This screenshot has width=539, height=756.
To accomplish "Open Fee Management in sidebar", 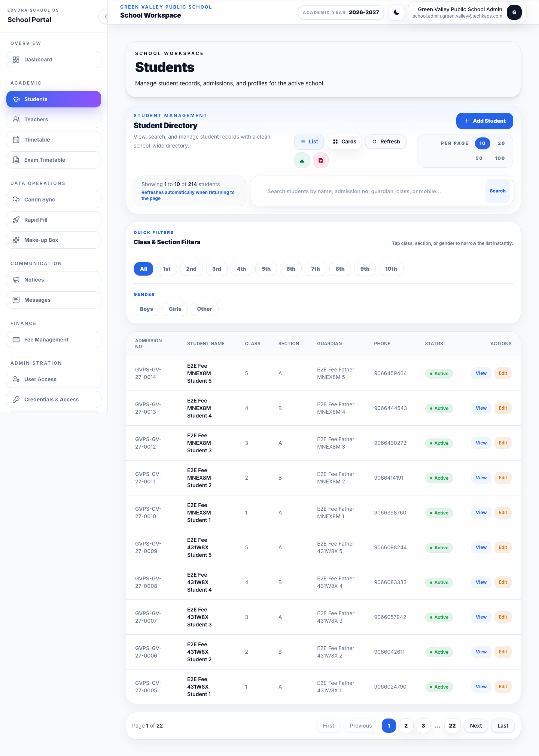I will pos(54,340).
